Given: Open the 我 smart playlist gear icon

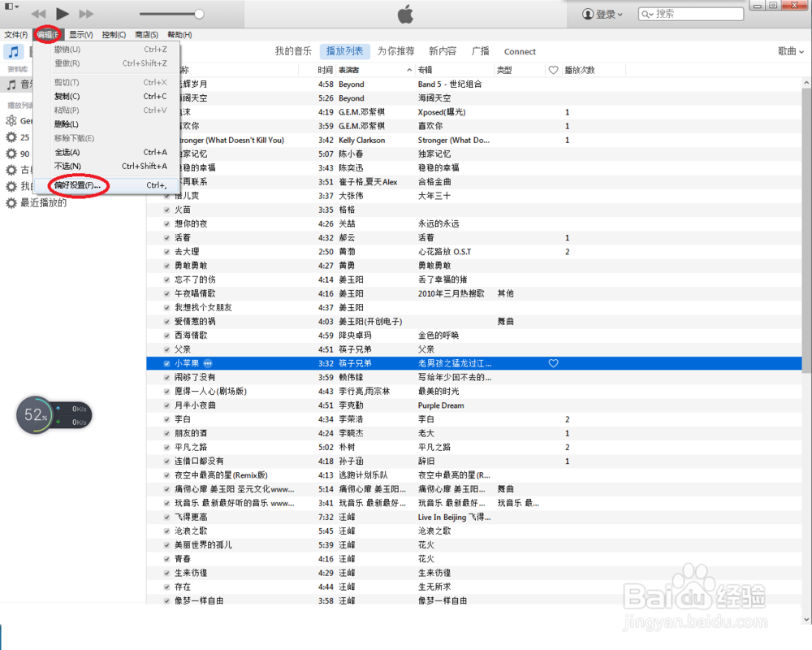Looking at the screenshot, I should pyautogui.click(x=11, y=187).
